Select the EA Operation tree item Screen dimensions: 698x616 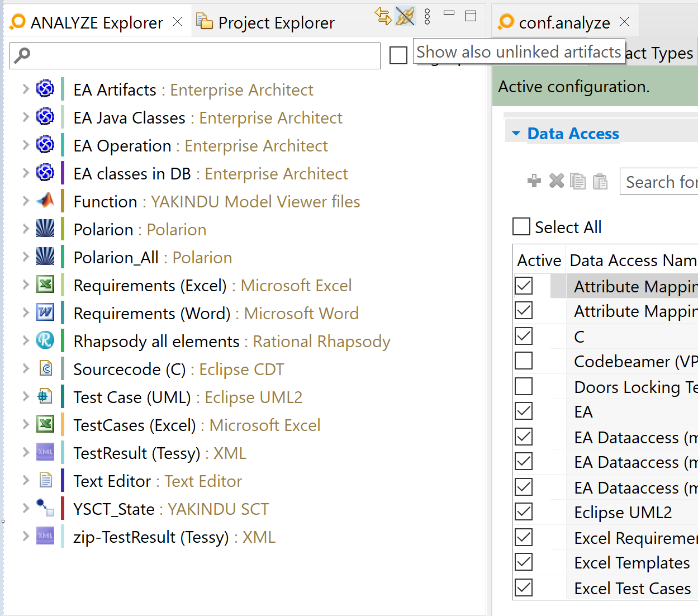click(x=201, y=145)
